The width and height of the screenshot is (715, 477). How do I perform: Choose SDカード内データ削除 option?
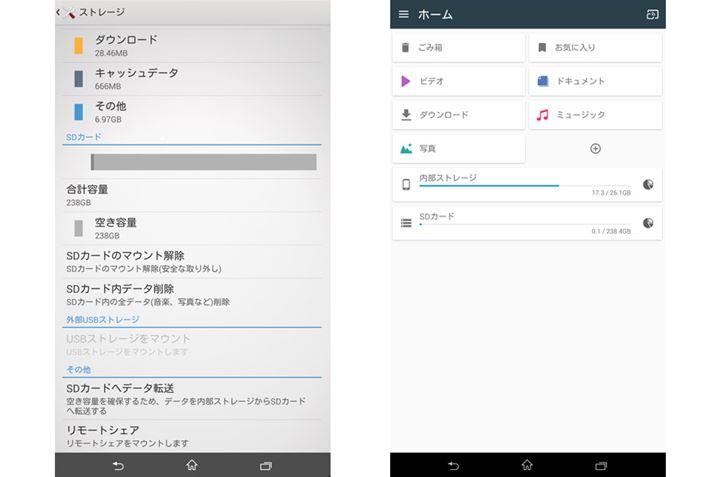pos(192,295)
